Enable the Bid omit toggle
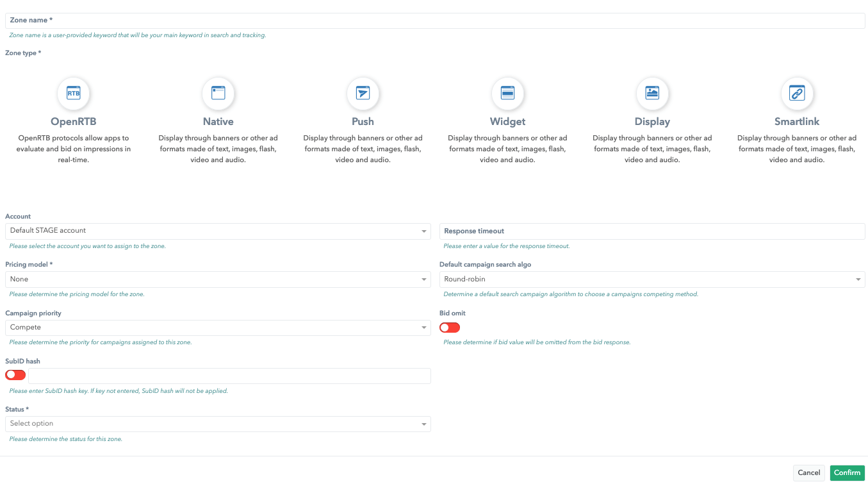 point(450,328)
